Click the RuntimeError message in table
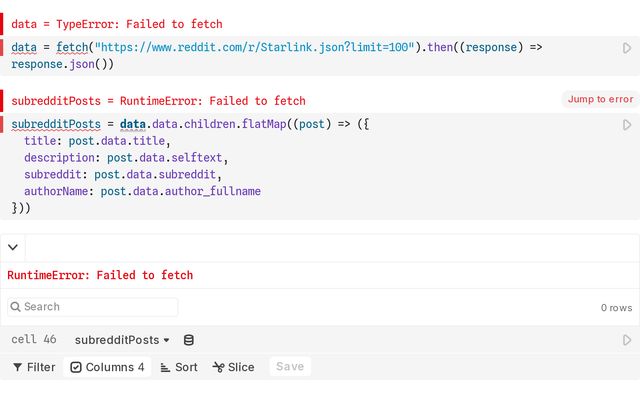Screen dimensions: 640x400 pos(100,275)
